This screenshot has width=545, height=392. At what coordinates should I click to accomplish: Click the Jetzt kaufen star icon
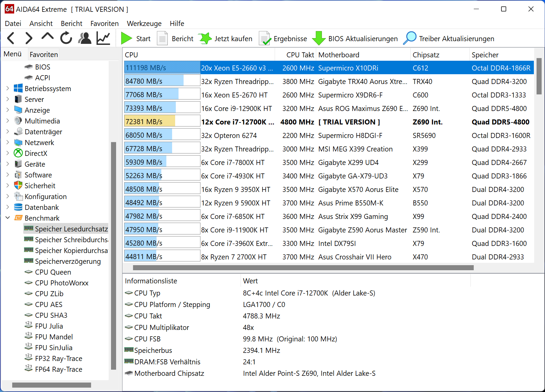tap(205, 38)
